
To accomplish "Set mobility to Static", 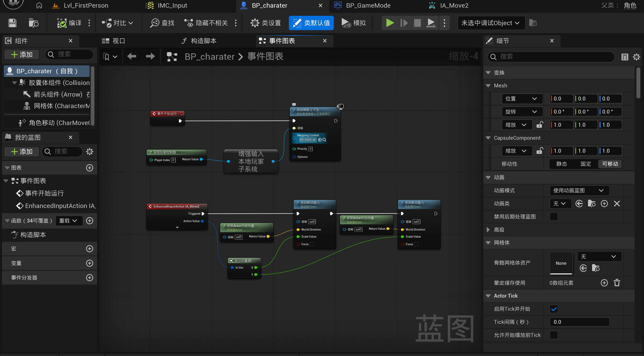I will point(561,164).
